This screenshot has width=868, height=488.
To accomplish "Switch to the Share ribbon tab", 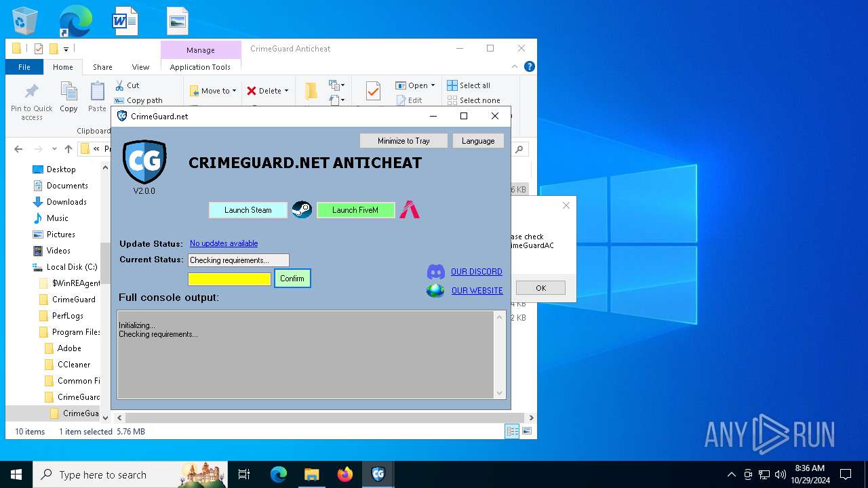I will pyautogui.click(x=102, y=67).
